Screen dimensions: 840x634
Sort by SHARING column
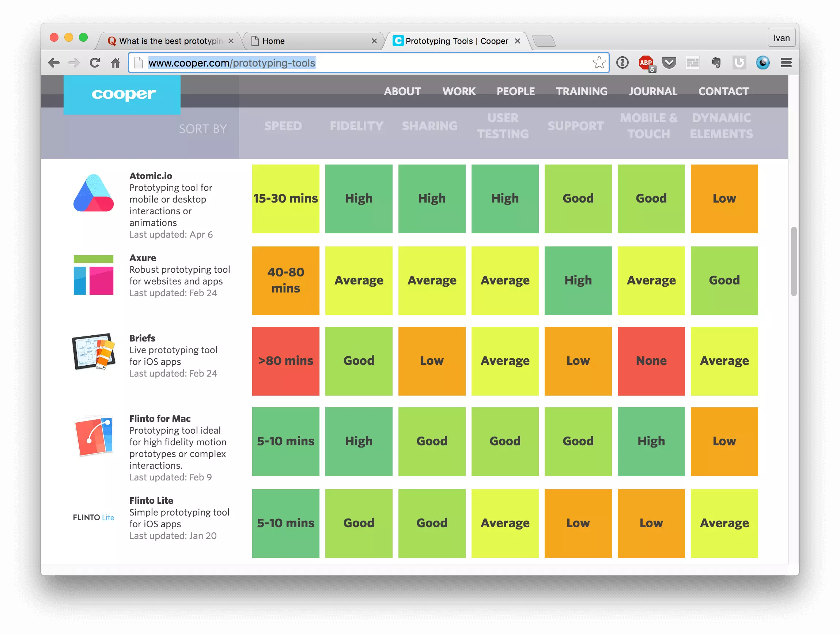(430, 126)
